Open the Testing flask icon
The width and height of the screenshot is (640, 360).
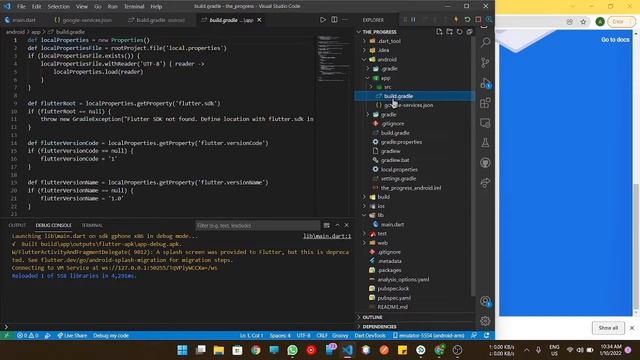(485, 143)
